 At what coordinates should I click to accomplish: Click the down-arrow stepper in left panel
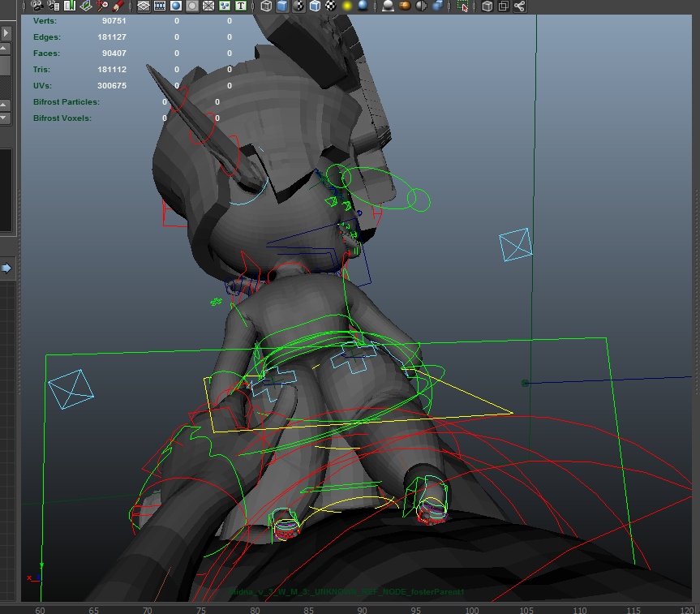(4, 118)
